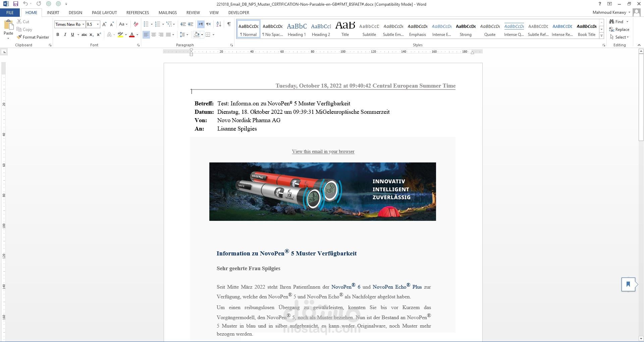Toggle justify alignment
This screenshot has width=644, height=342.
[168, 35]
